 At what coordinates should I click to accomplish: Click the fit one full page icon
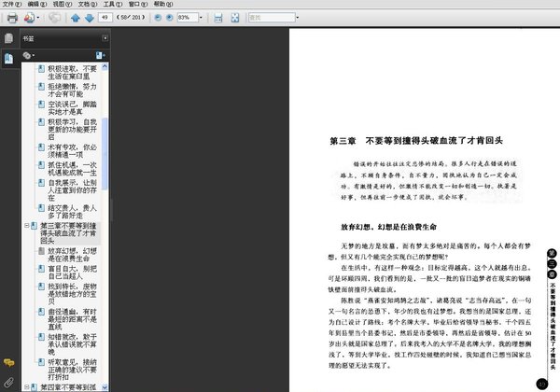tap(234, 18)
